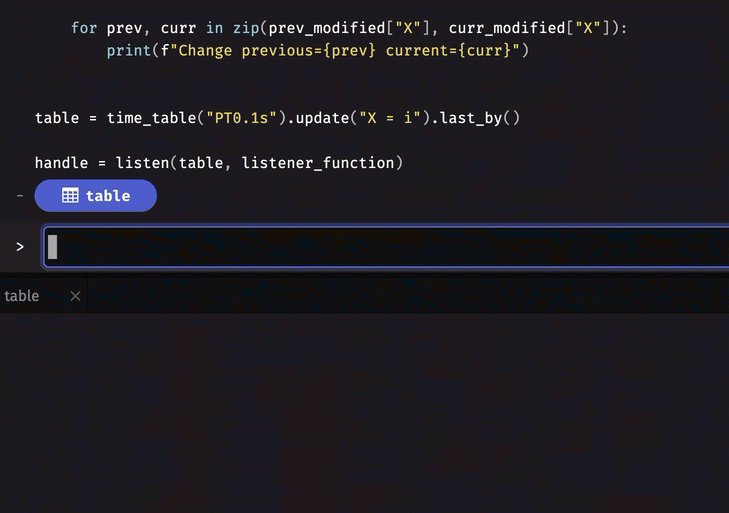Click the "for" keyword in the code
The height and width of the screenshot is (513, 729).
[84, 28]
